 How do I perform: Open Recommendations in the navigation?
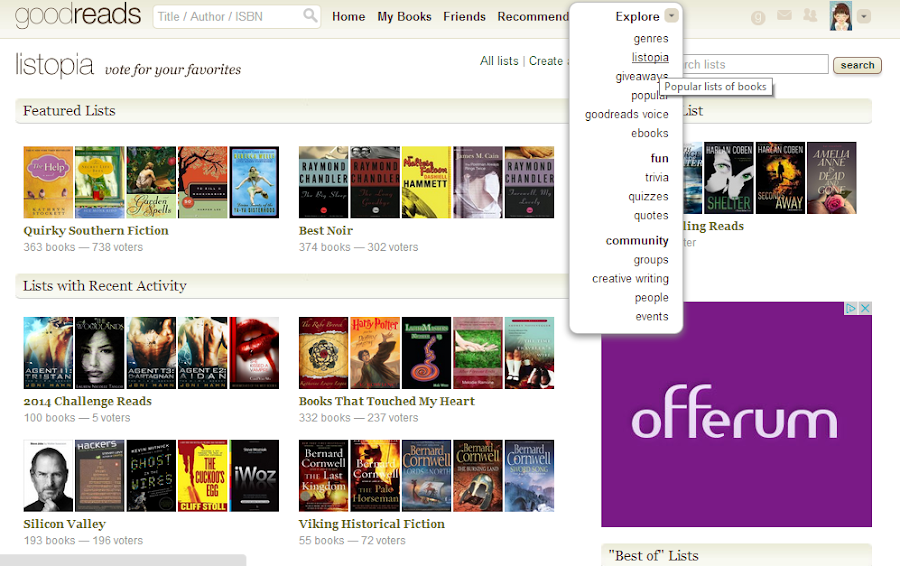point(533,17)
